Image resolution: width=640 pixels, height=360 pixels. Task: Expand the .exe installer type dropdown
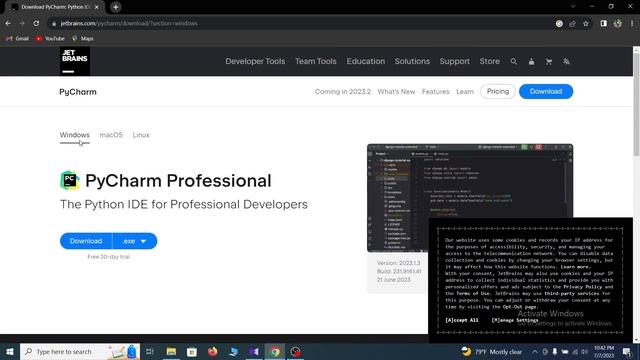coord(135,241)
